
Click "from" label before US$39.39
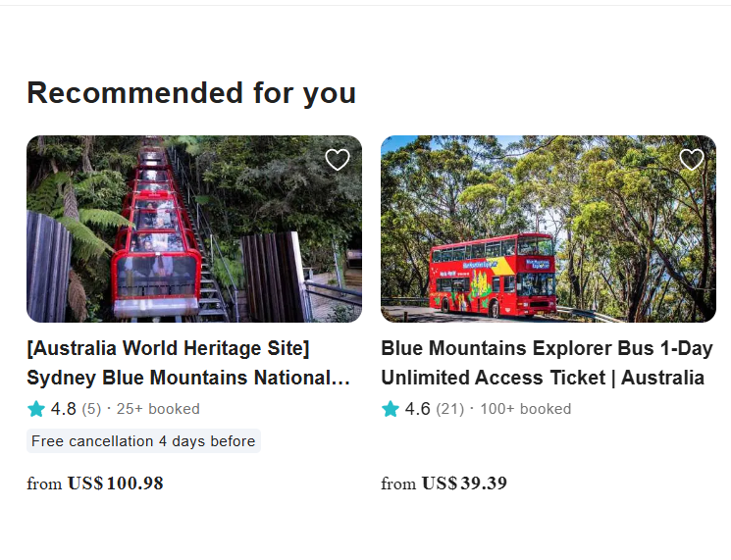pyautogui.click(x=398, y=484)
